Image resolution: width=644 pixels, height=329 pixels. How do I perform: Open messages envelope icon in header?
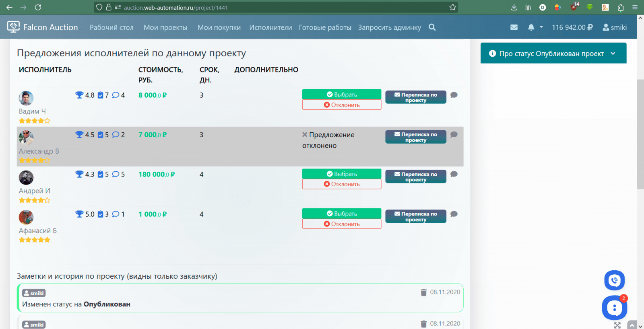coord(514,27)
